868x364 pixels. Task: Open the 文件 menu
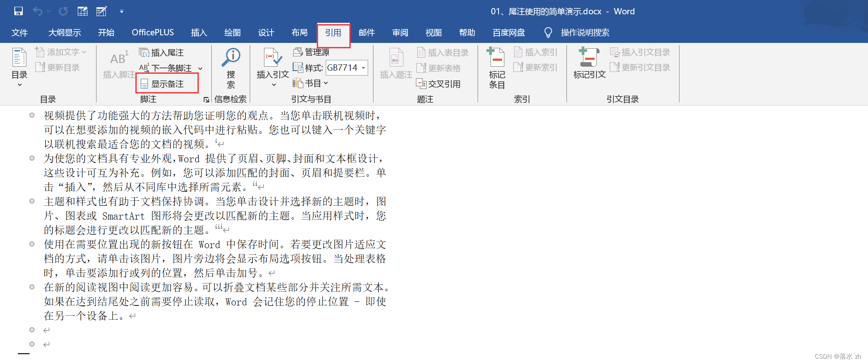click(20, 33)
